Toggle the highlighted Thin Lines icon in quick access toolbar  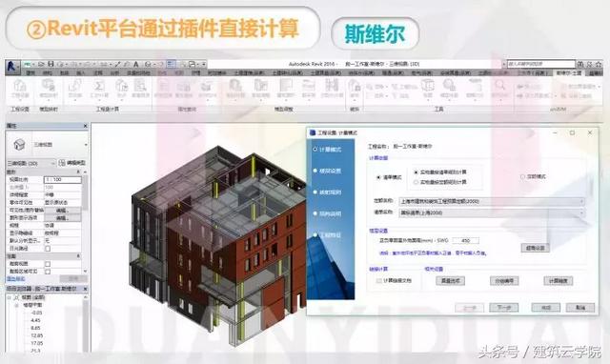[x=171, y=64]
